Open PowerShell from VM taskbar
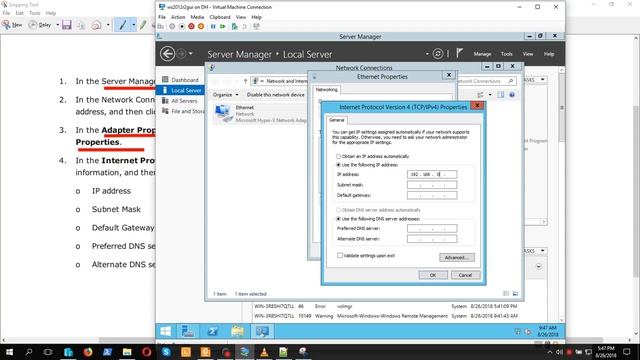Screen dimensions: 640x360 coord(212,331)
